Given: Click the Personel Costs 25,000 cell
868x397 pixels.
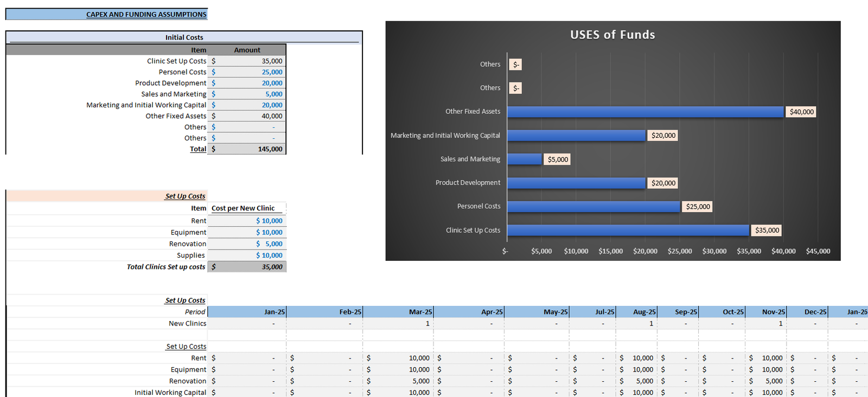Looking at the screenshot, I should tap(247, 72).
